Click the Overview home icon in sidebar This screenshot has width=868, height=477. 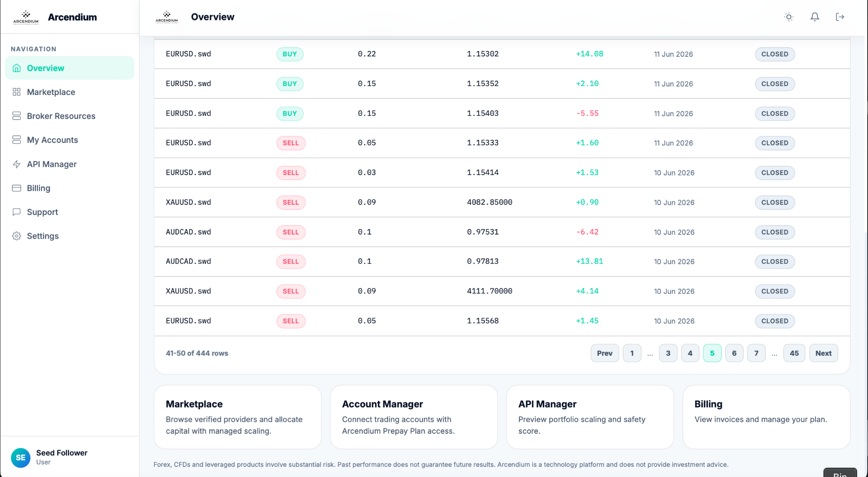(17, 68)
